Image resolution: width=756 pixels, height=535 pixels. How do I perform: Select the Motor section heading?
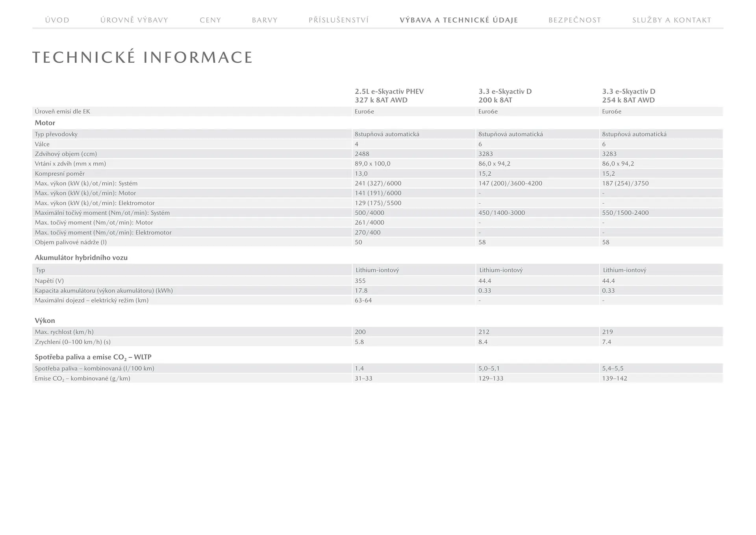pyautogui.click(x=45, y=123)
